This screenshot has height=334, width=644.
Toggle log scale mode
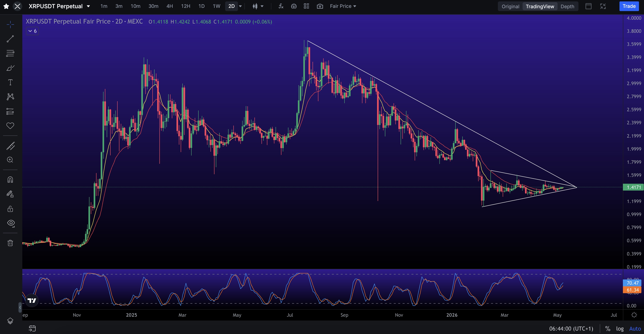pos(620,329)
